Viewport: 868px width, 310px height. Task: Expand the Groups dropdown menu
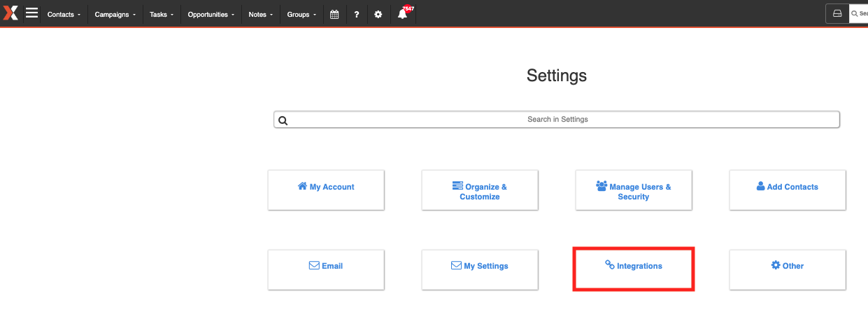point(301,14)
